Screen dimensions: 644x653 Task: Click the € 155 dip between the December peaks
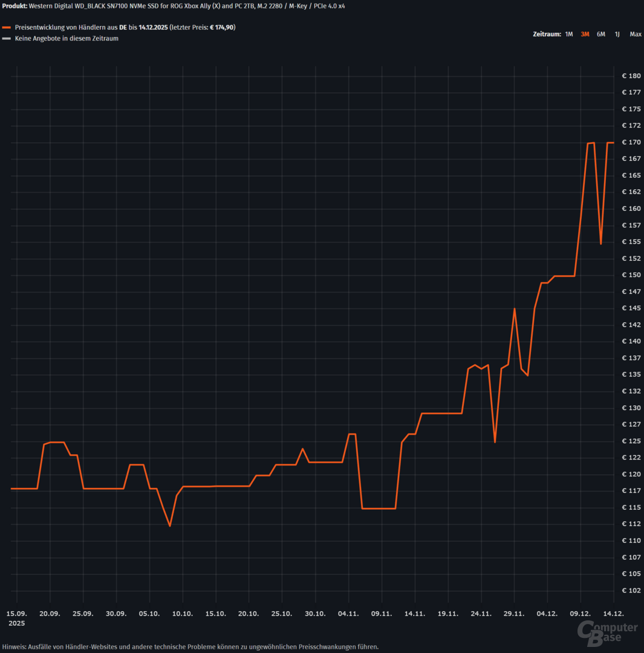pyautogui.click(x=600, y=244)
